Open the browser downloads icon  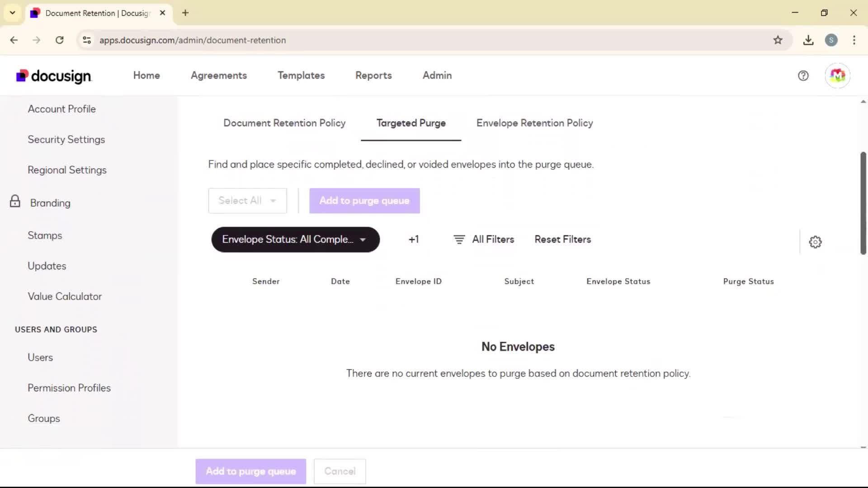tap(808, 40)
